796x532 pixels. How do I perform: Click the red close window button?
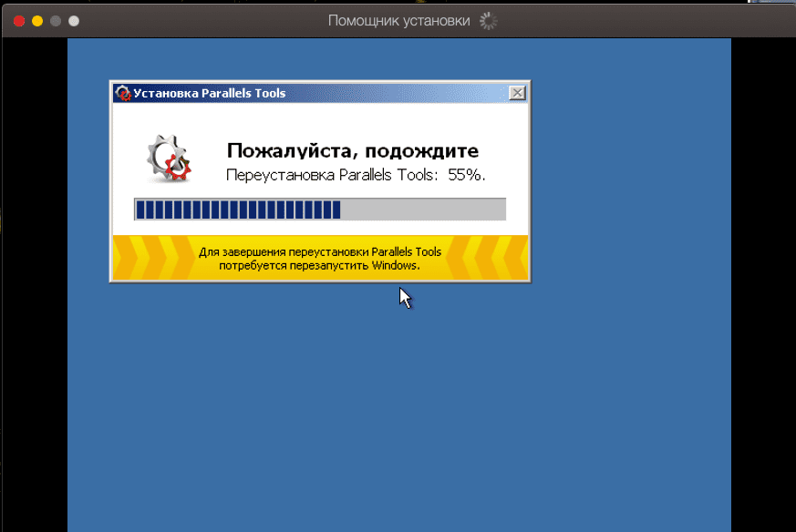[19, 21]
